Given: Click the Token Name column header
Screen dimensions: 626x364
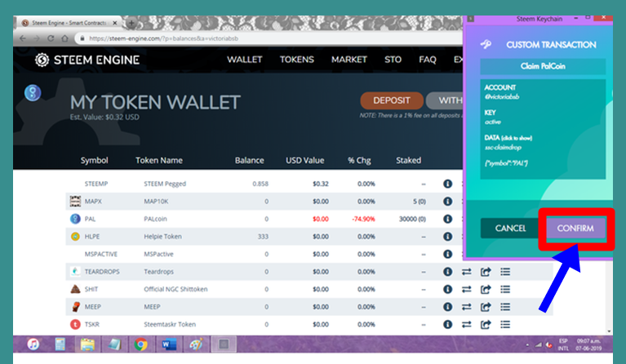Looking at the screenshot, I should coord(159,161).
